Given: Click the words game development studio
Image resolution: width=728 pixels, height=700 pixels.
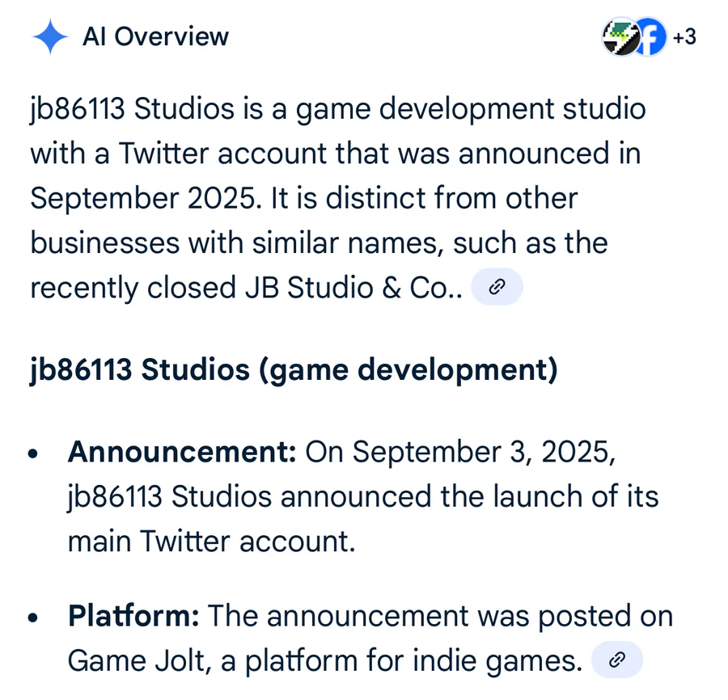Looking at the screenshot, I should point(471,109).
